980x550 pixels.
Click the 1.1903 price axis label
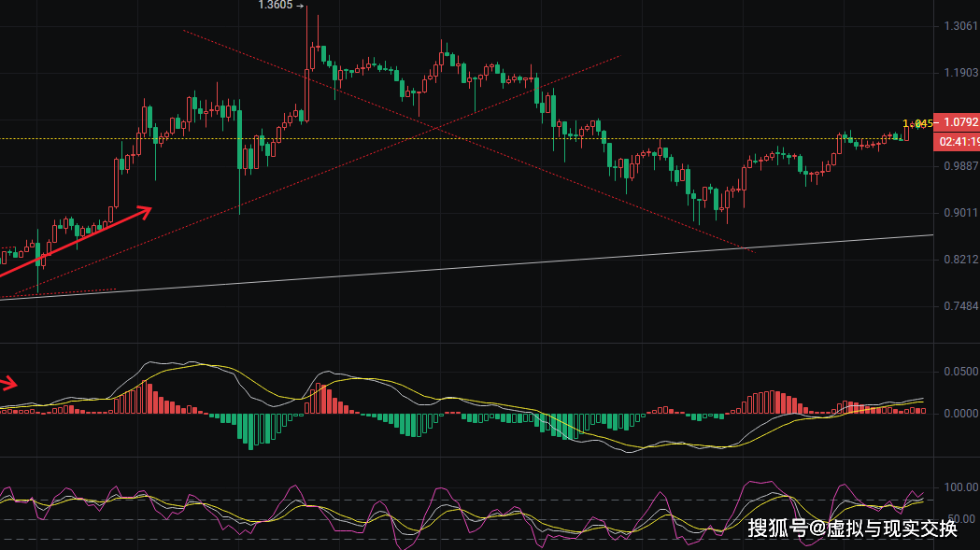click(x=960, y=73)
